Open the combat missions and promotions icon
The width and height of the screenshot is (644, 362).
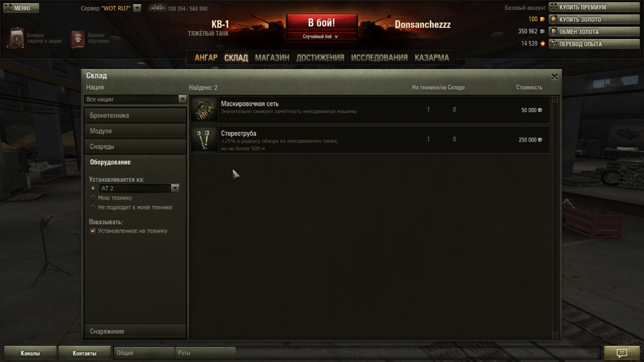pyautogui.click(x=16, y=38)
